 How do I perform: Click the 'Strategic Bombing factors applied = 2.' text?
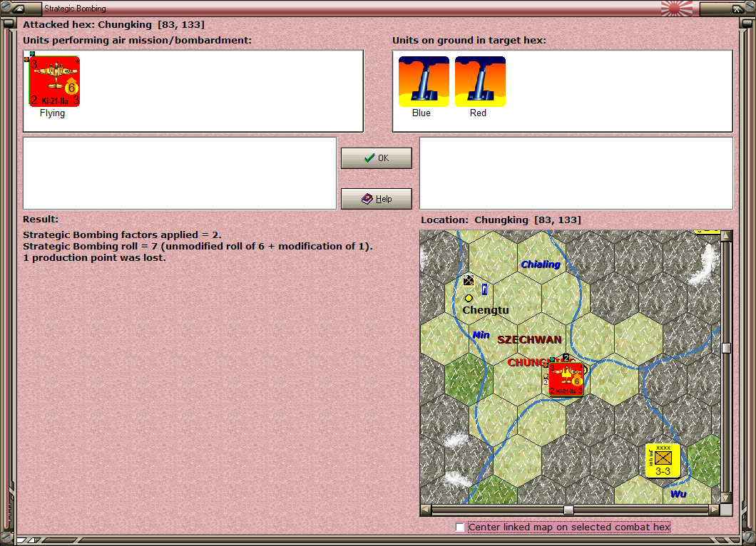tap(122, 235)
